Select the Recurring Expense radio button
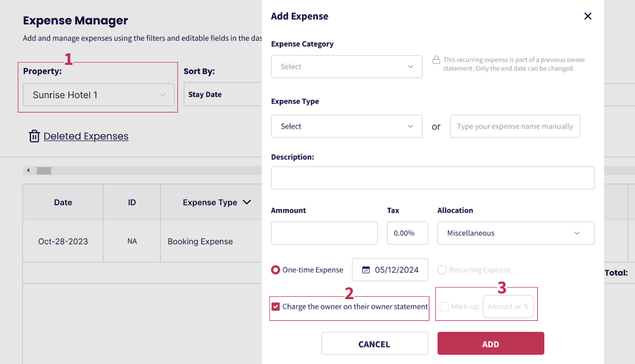The width and height of the screenshot is (635, 364). 442,270
